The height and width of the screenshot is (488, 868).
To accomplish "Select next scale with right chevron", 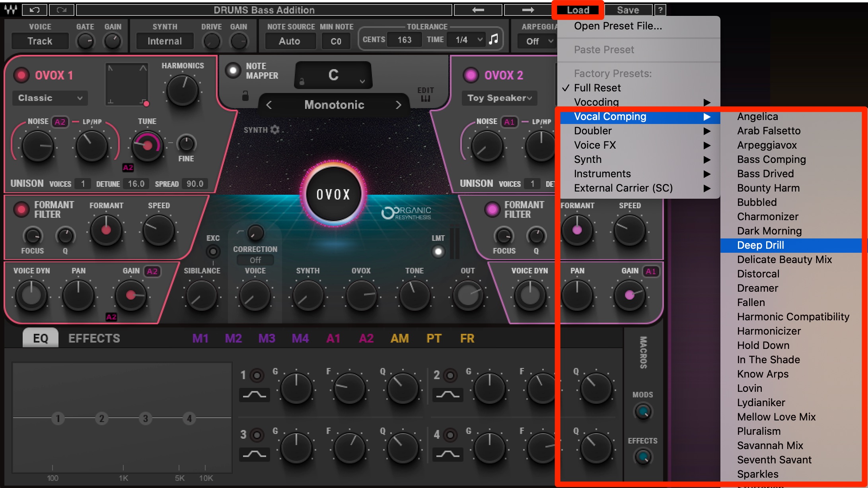I will coord(399,105).
